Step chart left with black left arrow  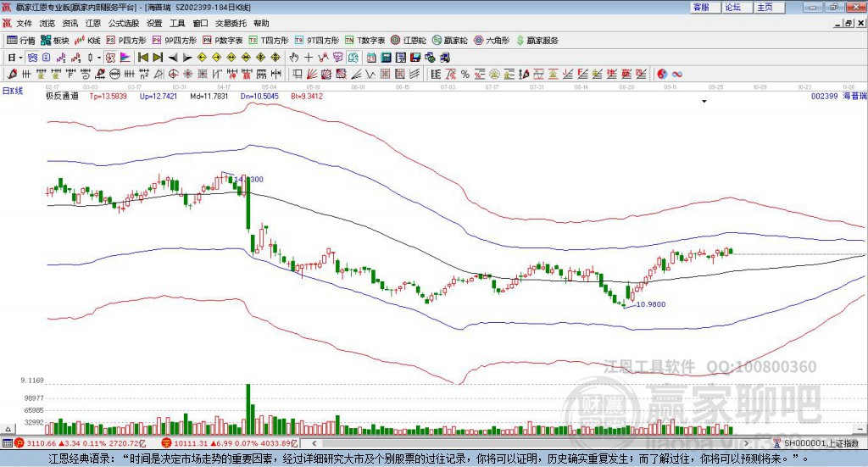[x=173, y=58]
